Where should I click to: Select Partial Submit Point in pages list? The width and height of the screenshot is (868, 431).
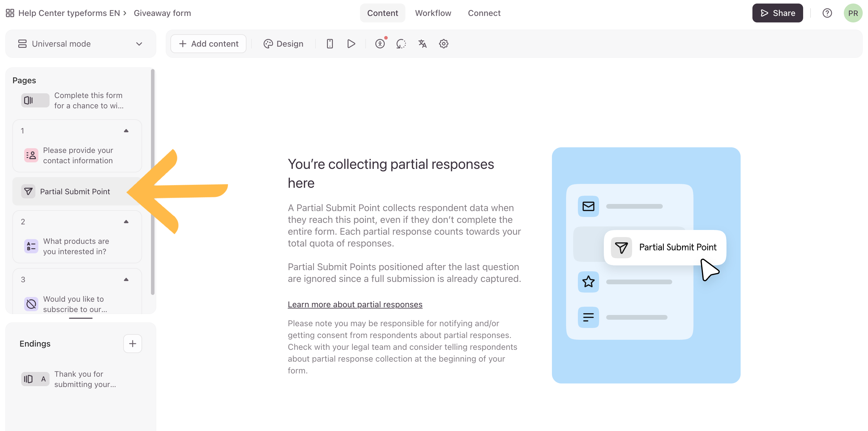click(x=75, y=192)
